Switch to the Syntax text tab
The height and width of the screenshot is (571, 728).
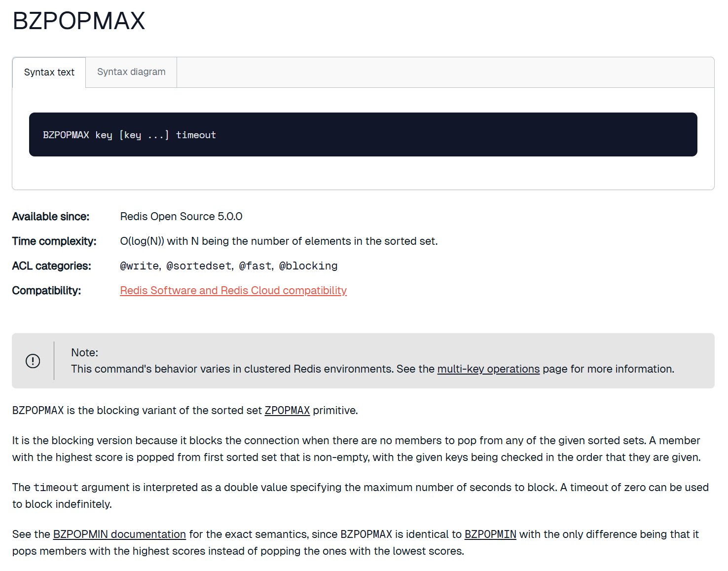[x=49, y=73]
